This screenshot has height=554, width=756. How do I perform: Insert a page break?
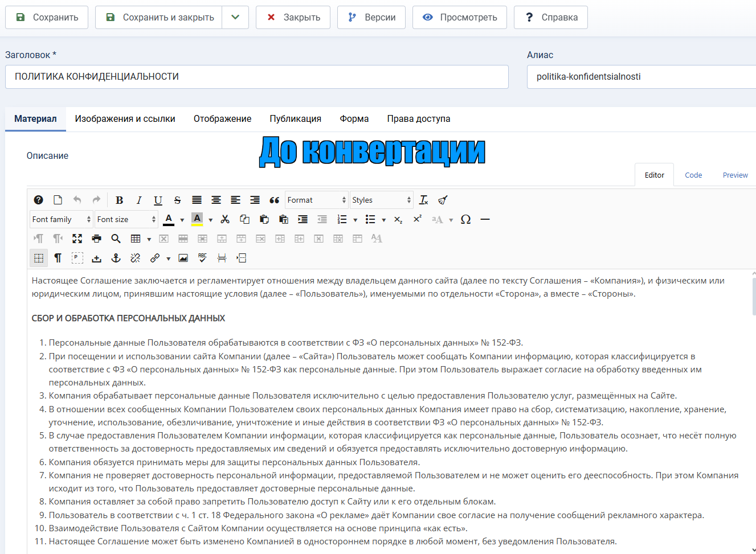tap(222, 258)
